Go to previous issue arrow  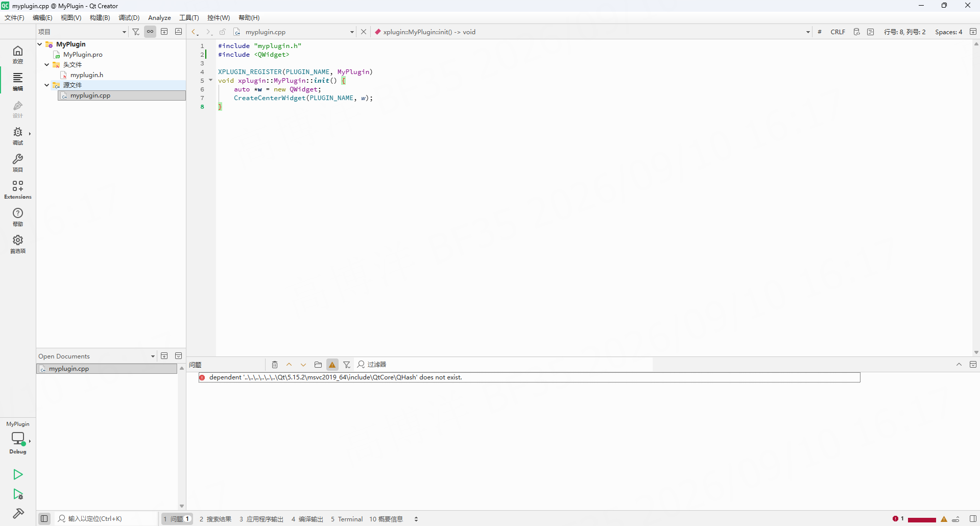click(x=289, y=365)
